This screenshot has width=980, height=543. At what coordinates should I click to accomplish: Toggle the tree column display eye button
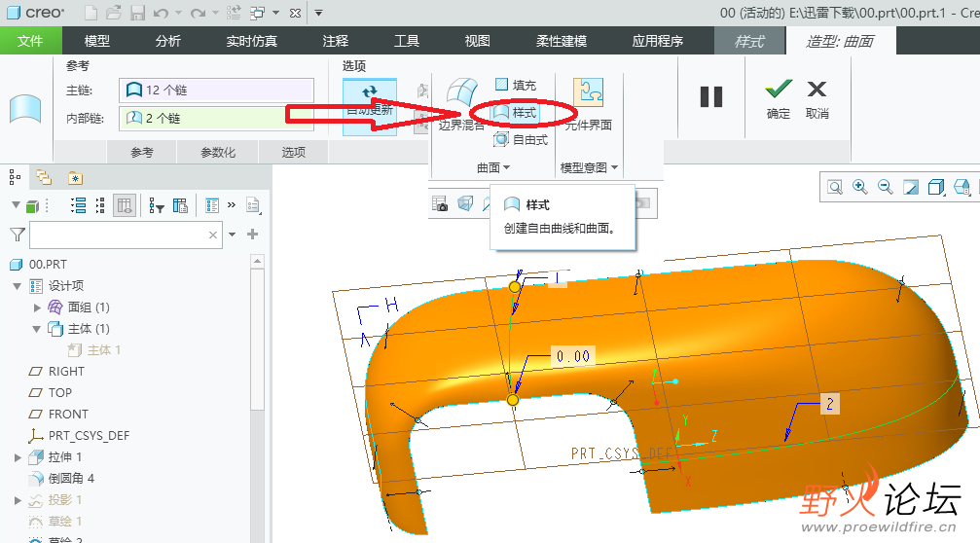tap(125, 205)
